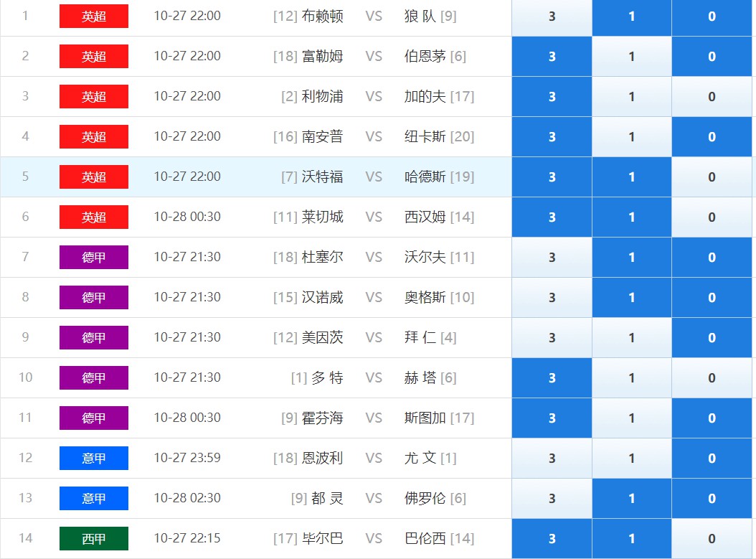Toggle result 0 for 布赖顿 vs 狼队
756x559 pixels.
click(712, 17)
